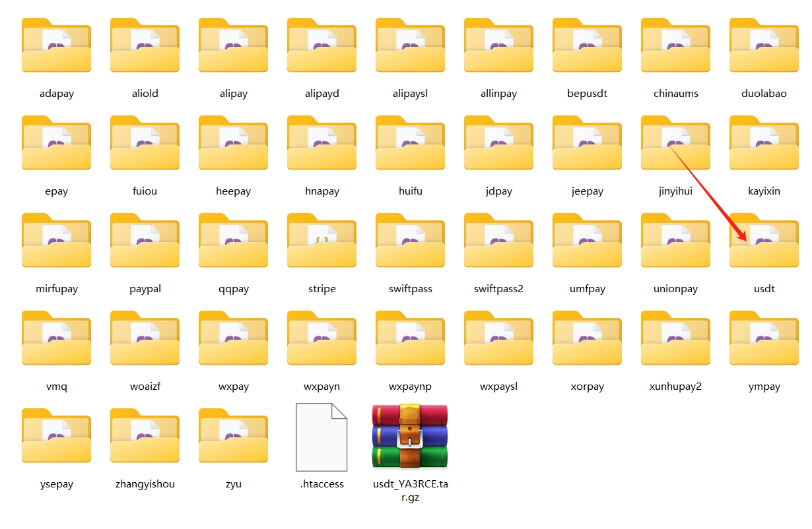The height and width of the screenshot is (529, 812).
Task: Click the epay folder icon
Action: (x=56, y=144)
